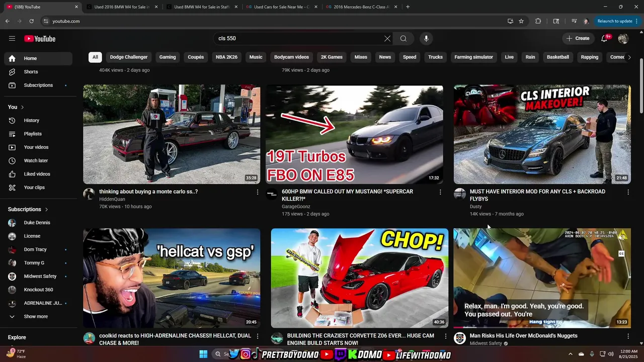
Task: Select the Basketball filter chip
Action: [x=558, y=57]
